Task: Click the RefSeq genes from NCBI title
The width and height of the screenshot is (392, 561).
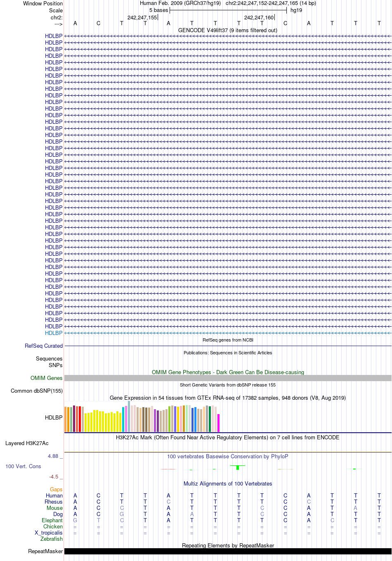Action: (x=228, y=340)
